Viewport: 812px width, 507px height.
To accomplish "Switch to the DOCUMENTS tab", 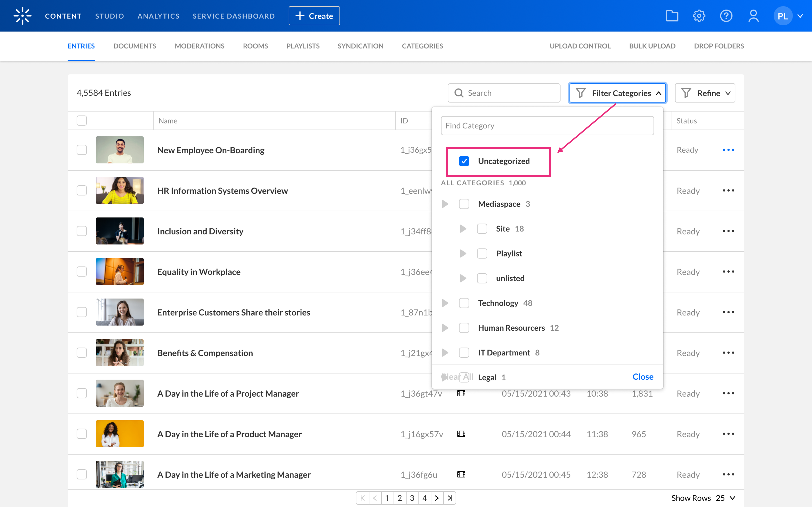I will click(x=135, y=46).
